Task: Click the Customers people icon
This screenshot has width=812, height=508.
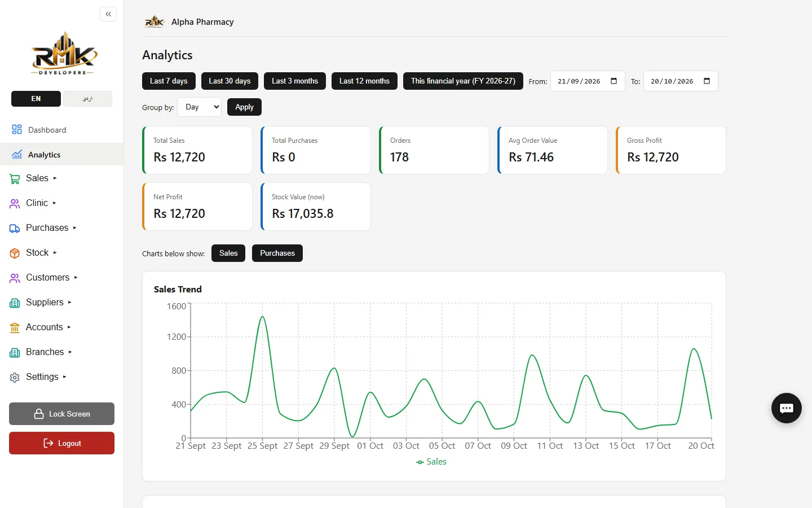Action: tap(15, 278)
